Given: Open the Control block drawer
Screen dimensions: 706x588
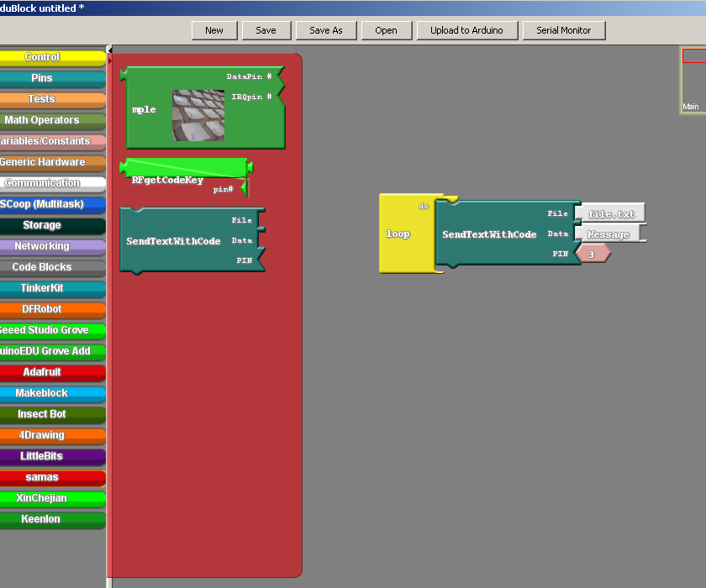Looking at the screenshot, I should (52, 57).
